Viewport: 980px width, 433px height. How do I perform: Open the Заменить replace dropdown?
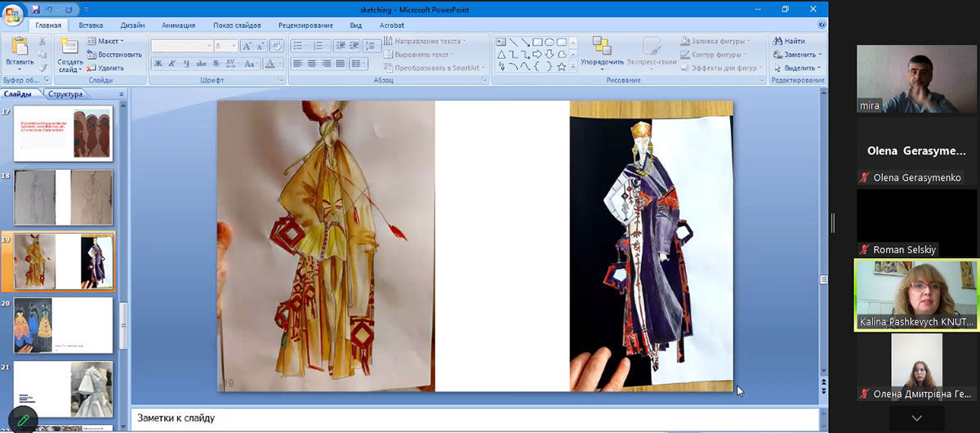pyautogui.click(x=797, y=55)
